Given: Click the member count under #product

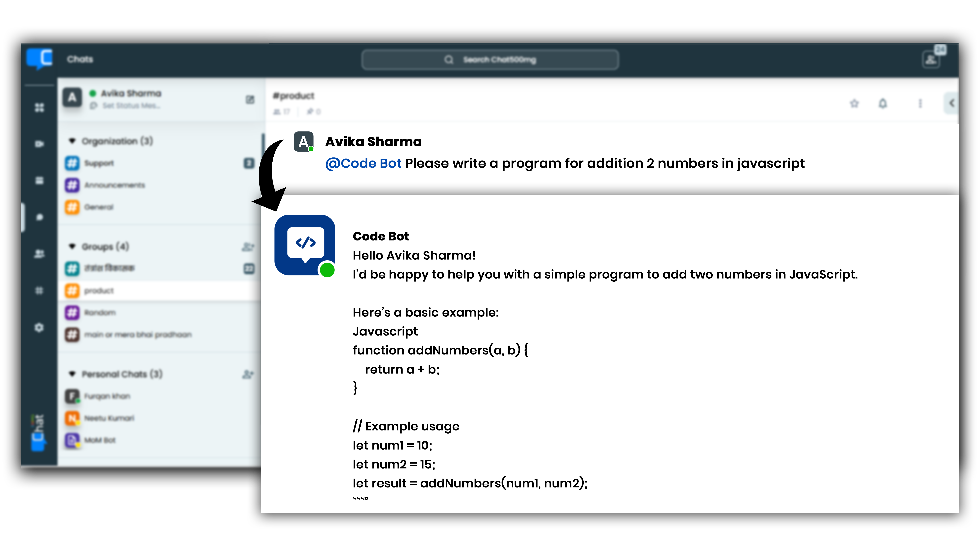Looking at the screenshot, I should click(x=282, y=111).
